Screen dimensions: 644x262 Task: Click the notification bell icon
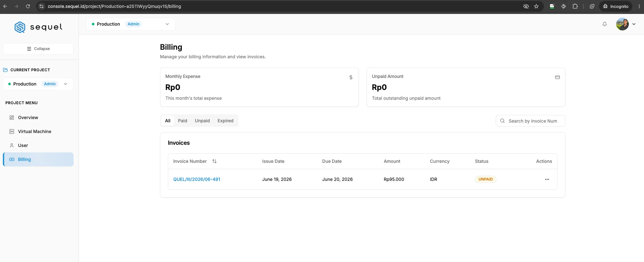[x=604, y=24]
